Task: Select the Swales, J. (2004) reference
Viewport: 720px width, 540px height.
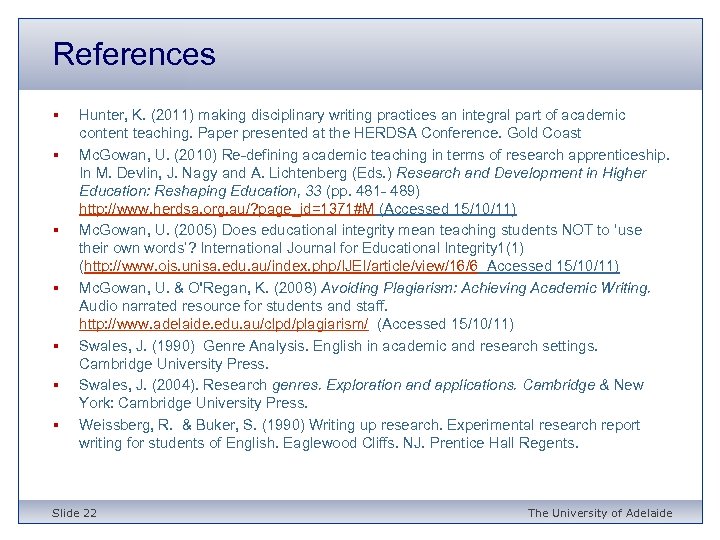Action: tap(361, 394)
